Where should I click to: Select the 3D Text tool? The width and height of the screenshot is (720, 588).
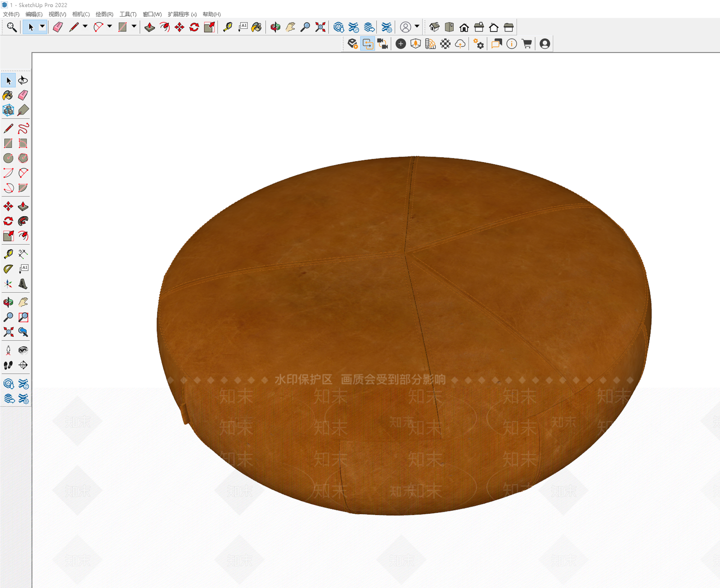[23, 284]
